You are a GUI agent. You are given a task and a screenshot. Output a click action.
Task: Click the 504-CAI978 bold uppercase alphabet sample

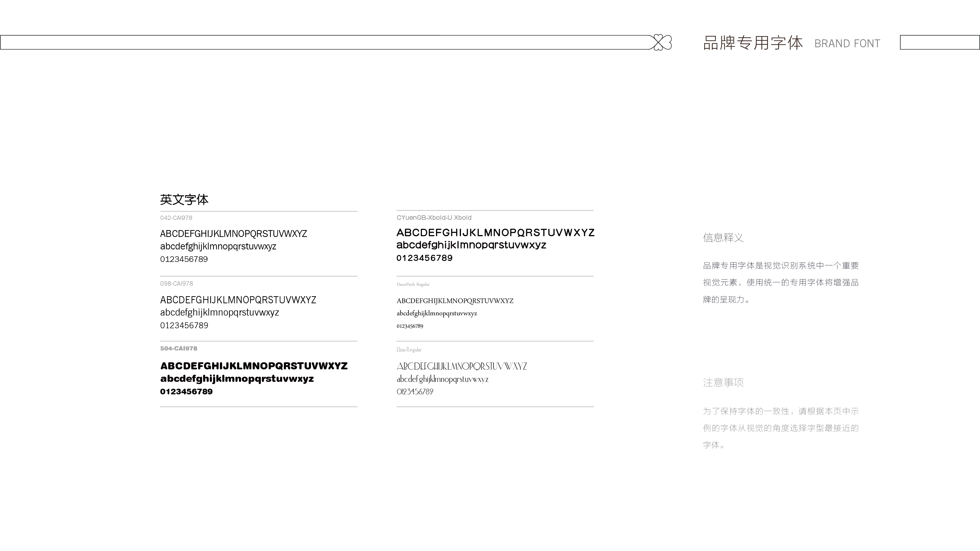(x=254, y=366)
